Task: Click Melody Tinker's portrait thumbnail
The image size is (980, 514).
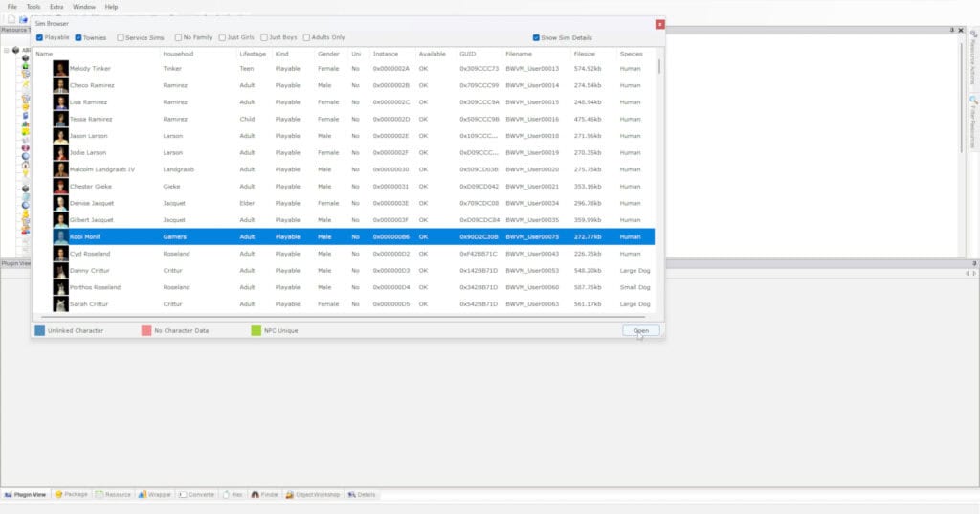Action: 60,69
